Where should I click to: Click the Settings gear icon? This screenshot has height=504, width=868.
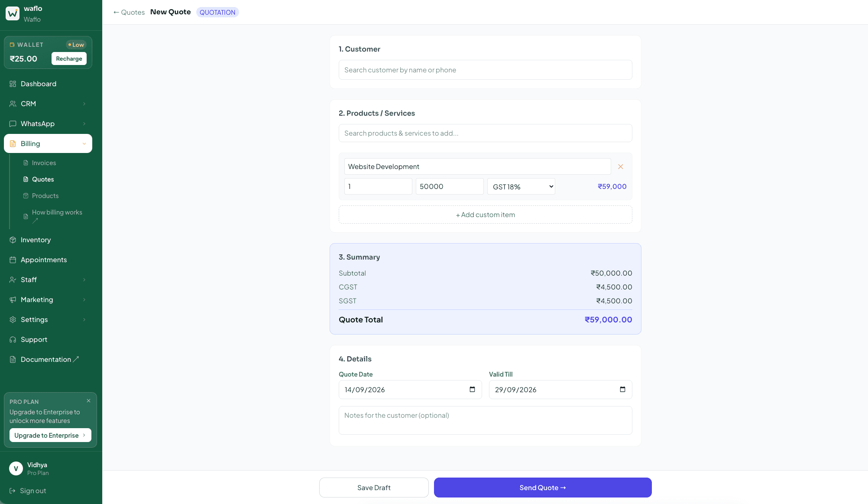(x=13, y=319)
